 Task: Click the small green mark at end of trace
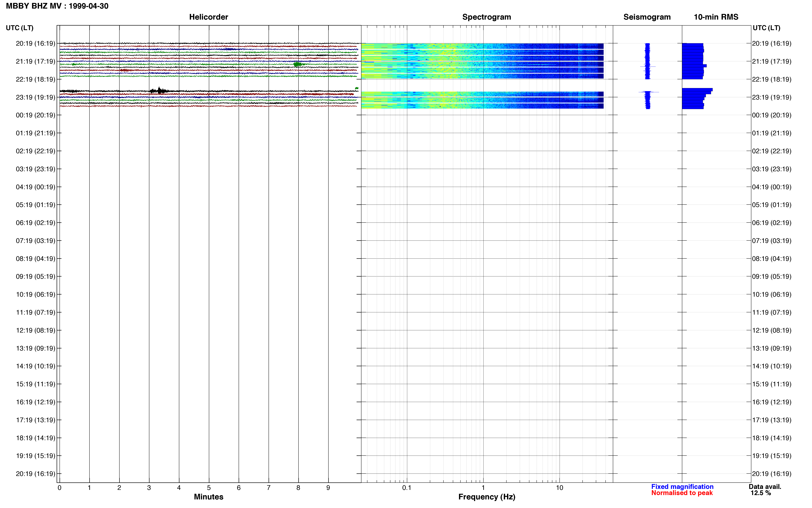coord(357,88)
